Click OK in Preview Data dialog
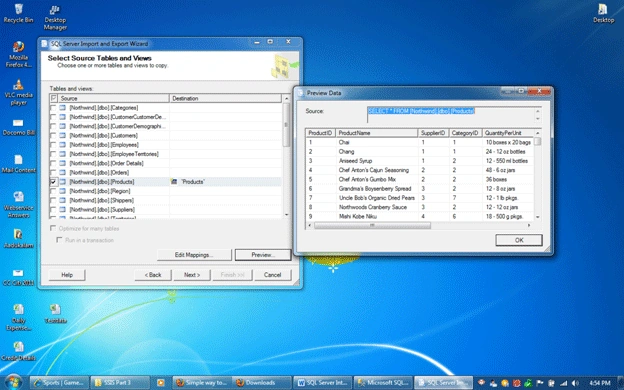Screen dimensions: 624x390 tap(519, 240)
